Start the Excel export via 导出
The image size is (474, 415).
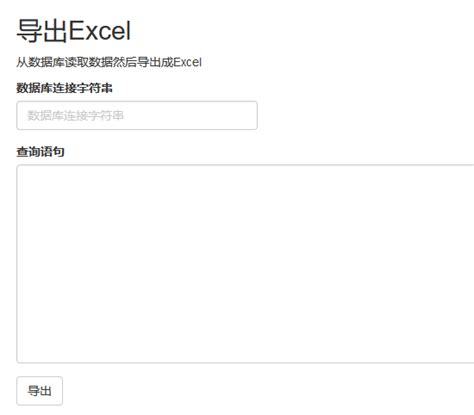39,391
